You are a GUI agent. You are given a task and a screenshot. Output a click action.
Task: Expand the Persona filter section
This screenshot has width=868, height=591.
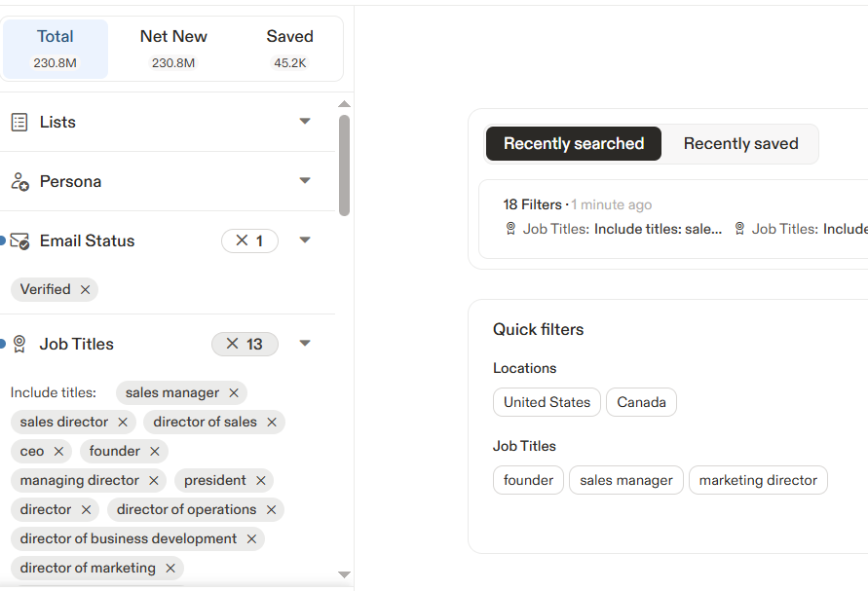305,181
